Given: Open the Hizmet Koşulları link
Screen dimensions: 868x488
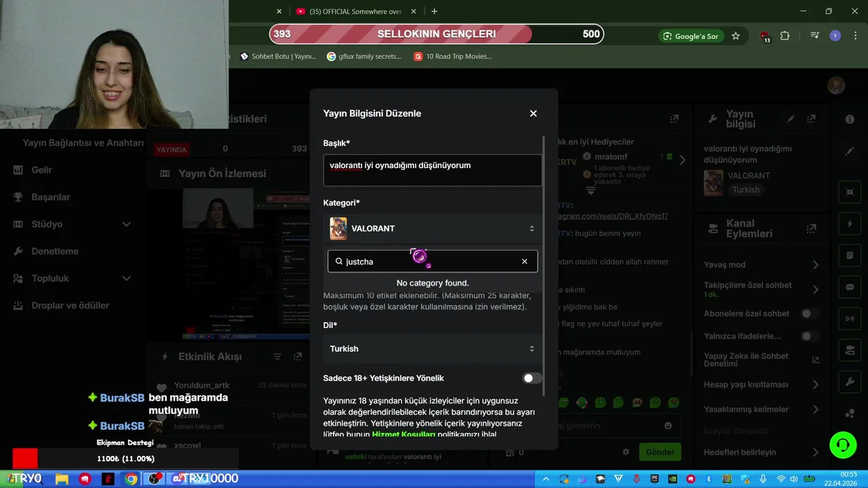Looking at the screenshot, I should [x=403, y=434].
